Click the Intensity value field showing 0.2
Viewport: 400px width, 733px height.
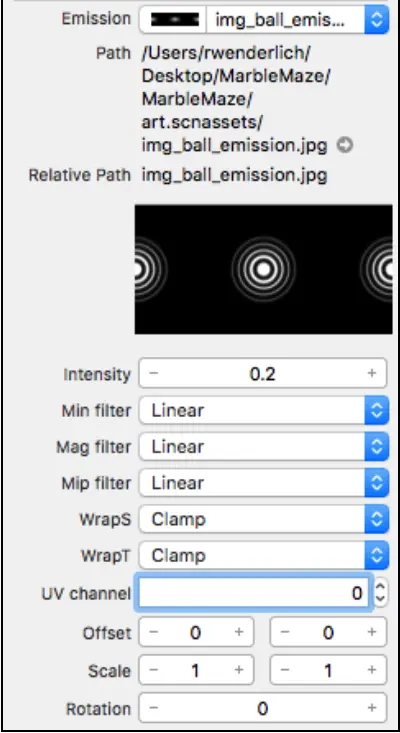click(x=263, y=374)
